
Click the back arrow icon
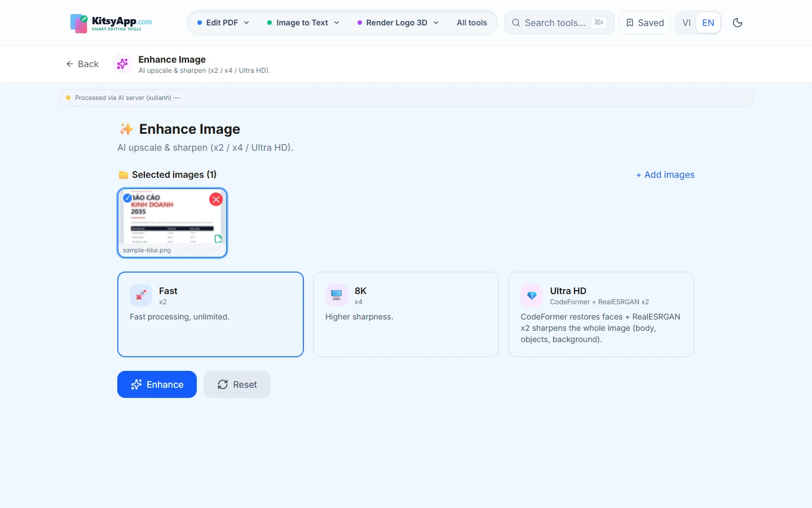click(70, 64)
